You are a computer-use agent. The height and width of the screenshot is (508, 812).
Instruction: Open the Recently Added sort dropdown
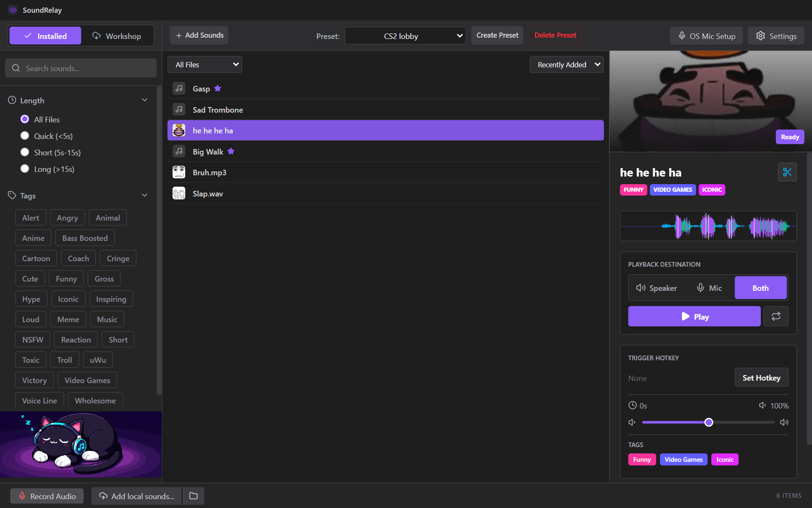(566, 64)
